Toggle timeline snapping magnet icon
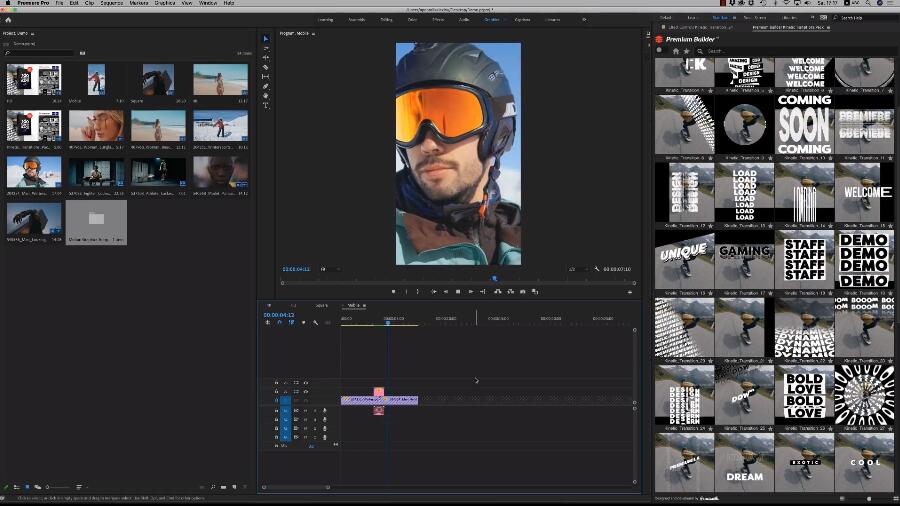900x506 pixels. point(279,322)
